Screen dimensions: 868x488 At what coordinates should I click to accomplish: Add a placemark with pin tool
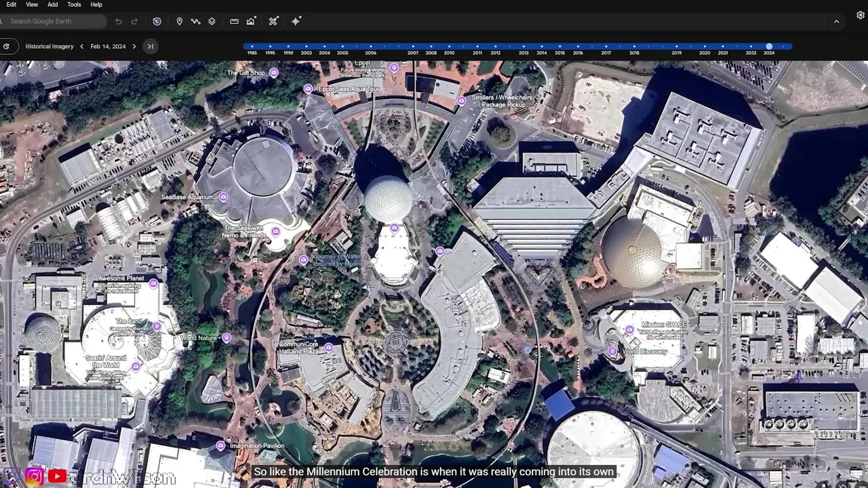[179, 22]
